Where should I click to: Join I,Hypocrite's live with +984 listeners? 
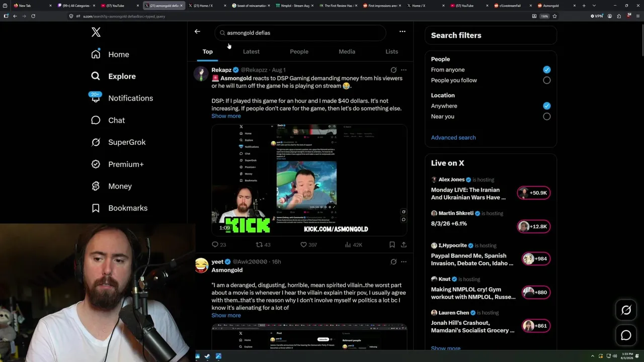(x=536, y=259)
